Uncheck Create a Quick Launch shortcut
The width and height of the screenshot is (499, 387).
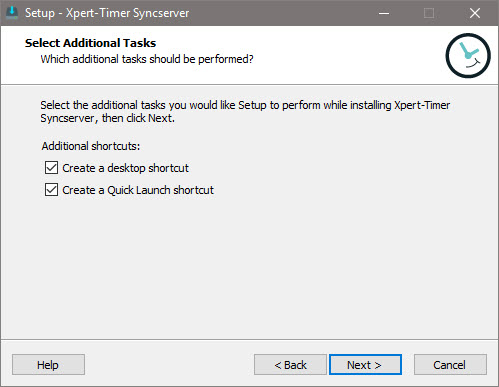51,190
